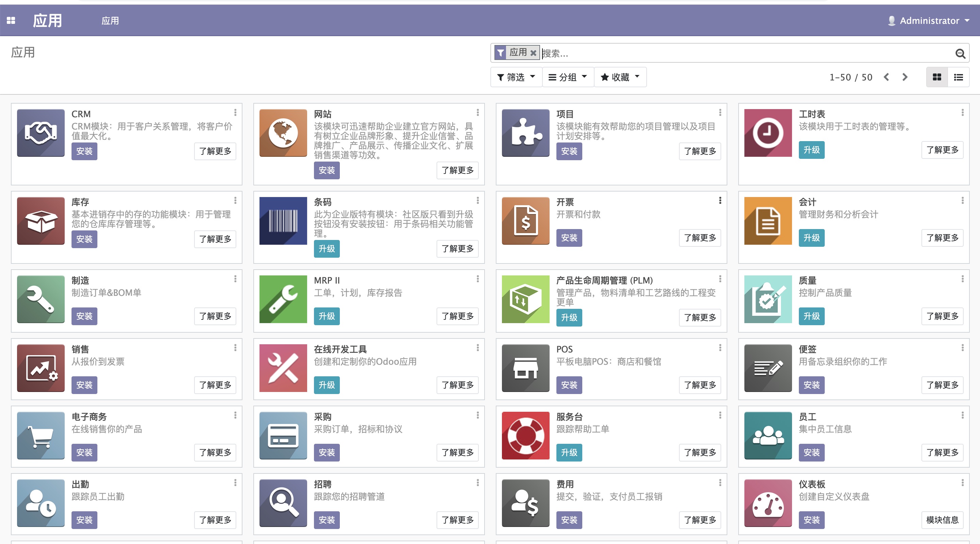
Task: Open the 筛选 dropdown
Action: [516, 77]
